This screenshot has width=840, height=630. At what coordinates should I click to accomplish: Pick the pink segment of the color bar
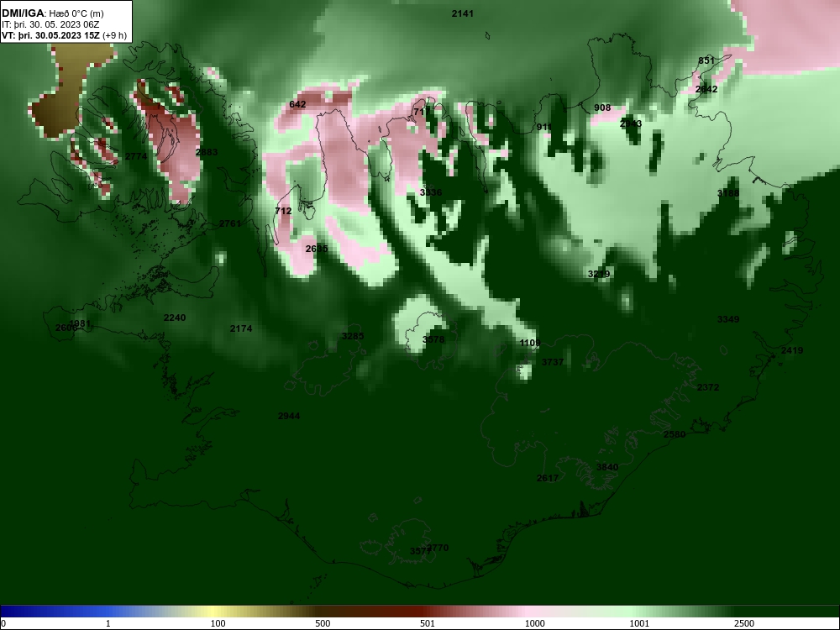528,612
